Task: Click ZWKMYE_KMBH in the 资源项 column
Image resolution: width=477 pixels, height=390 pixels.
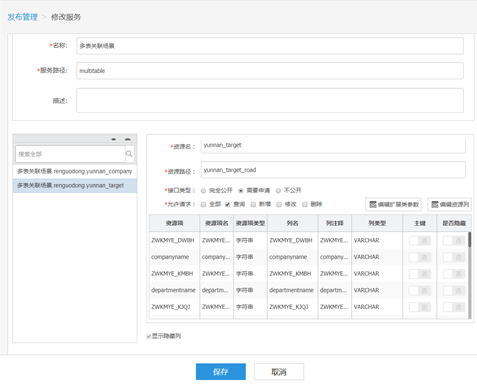Action: tap(172, 274)
